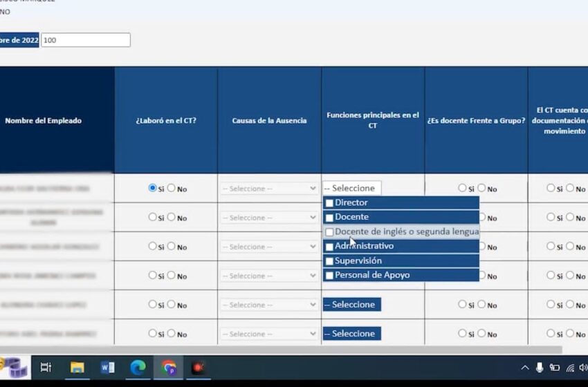
Task: Open Causas de la Ausencia dropdown last row
Action: (x=269, y=334)
